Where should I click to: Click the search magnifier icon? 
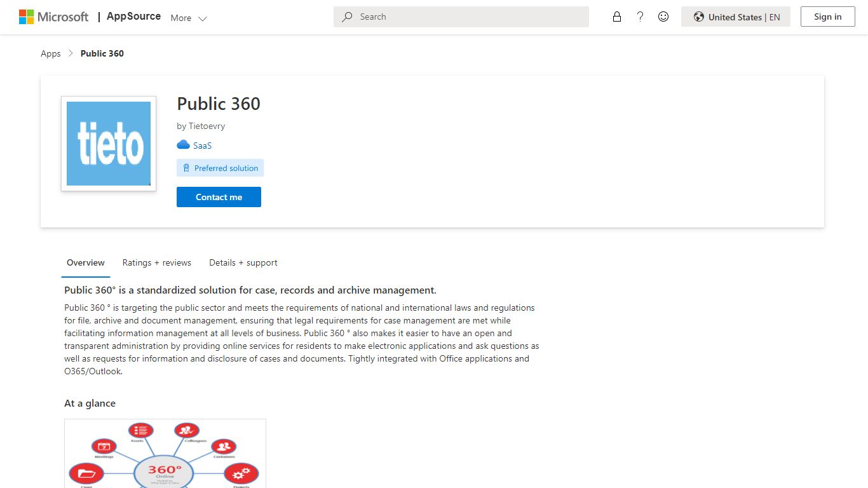tap(347, 17)
